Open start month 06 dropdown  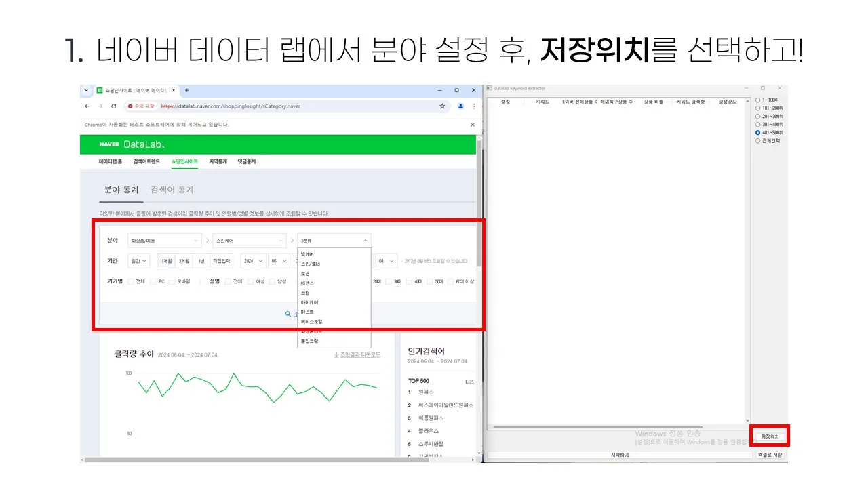[x=280, y=261]
